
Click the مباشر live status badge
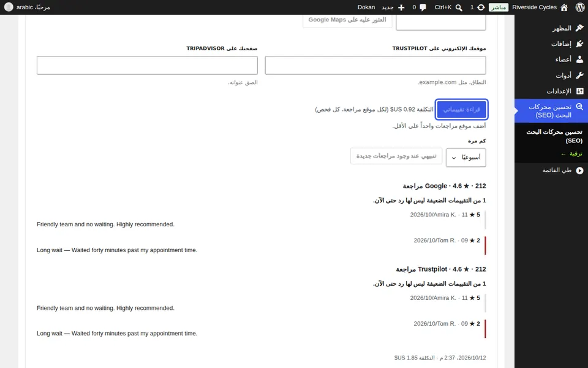(499, 7)
